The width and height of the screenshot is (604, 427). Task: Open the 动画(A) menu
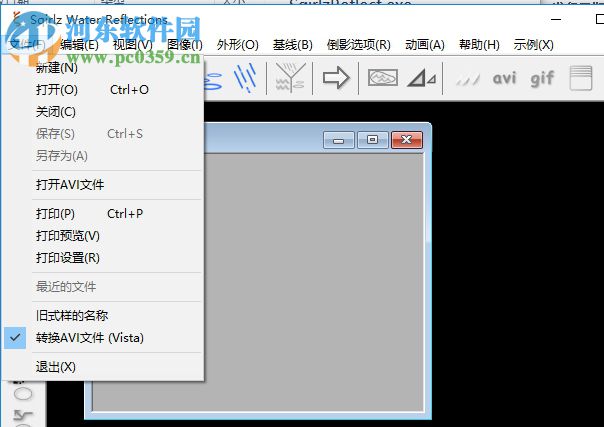(424, 45)
